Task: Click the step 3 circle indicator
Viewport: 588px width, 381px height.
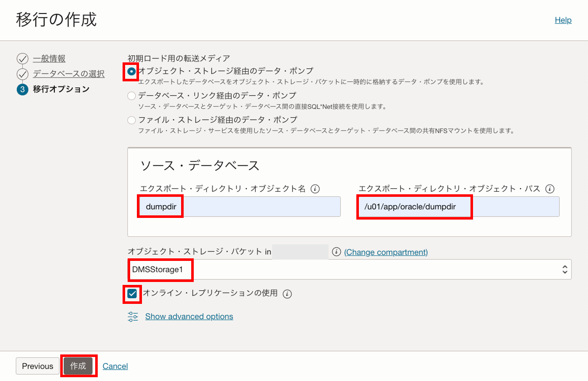Action: tap(23, 89)
